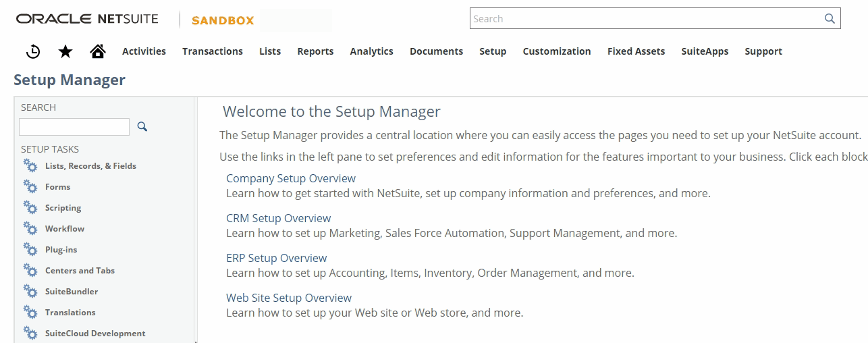Viewport: 868px width, 343px height.
Task: Click the SETUP TASKS section label
Action: (x=50, y=149)
